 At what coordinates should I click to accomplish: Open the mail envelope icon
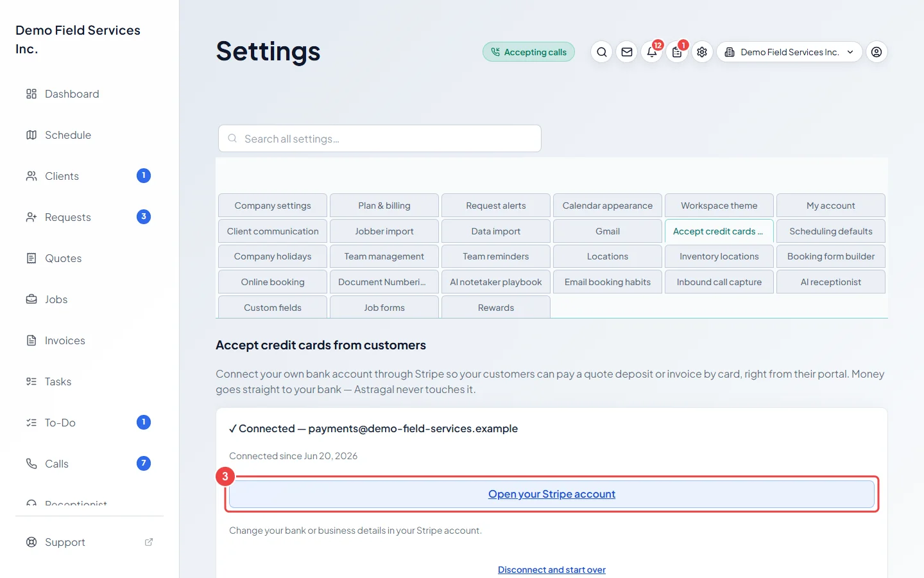(x=627, y=52)
